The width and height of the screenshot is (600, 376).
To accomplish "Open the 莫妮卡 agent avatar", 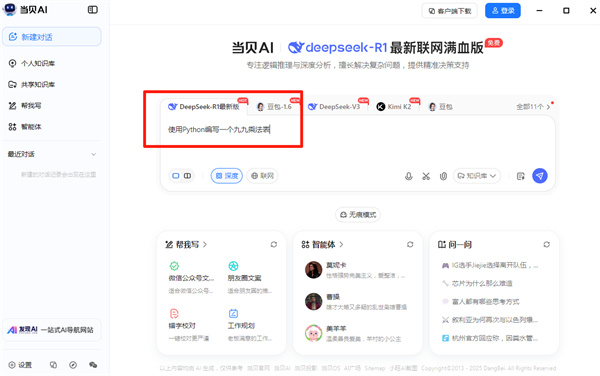I will coord(313,270).
